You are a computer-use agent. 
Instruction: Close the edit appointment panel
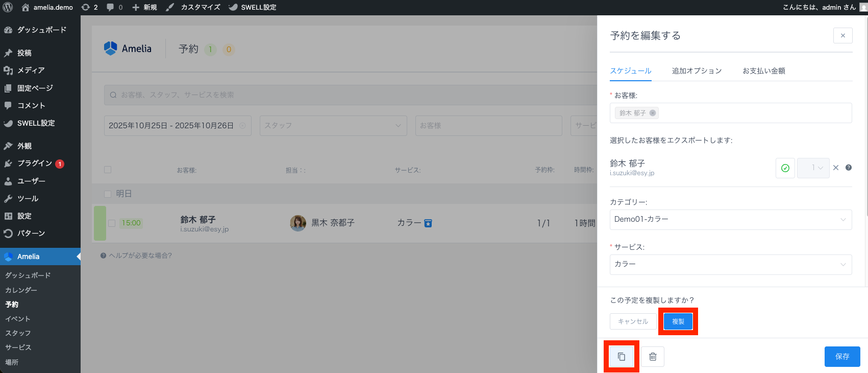pos(842,36)
